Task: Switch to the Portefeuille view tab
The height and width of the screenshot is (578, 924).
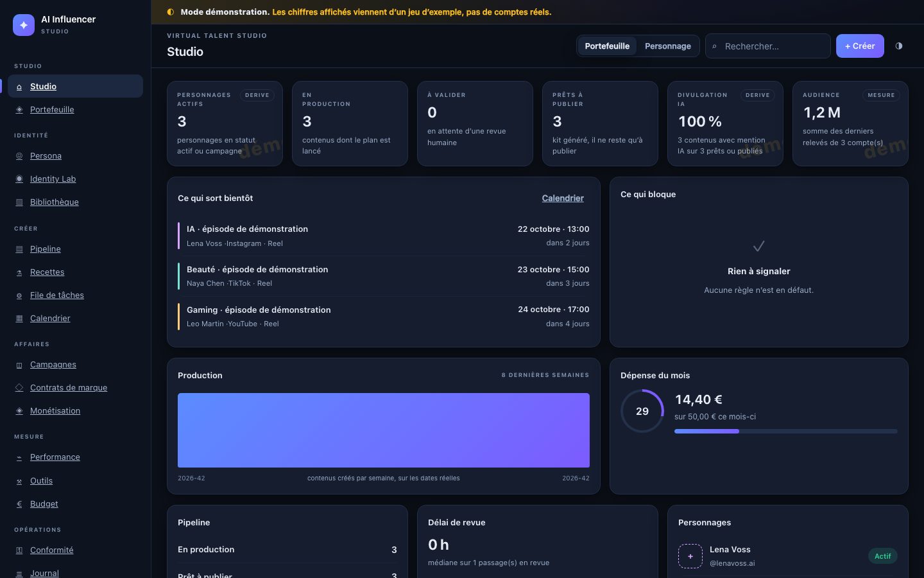Action: coord(607,46)
